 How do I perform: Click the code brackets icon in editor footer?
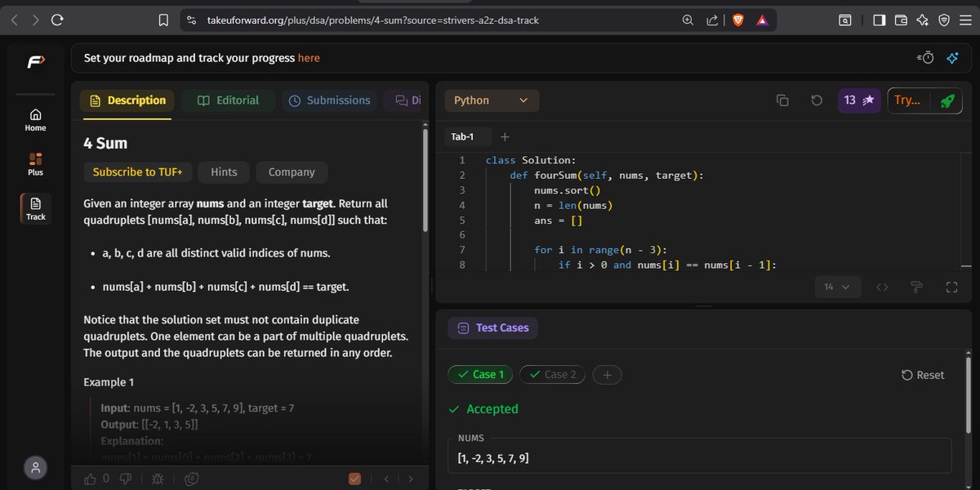pos(882,287)
